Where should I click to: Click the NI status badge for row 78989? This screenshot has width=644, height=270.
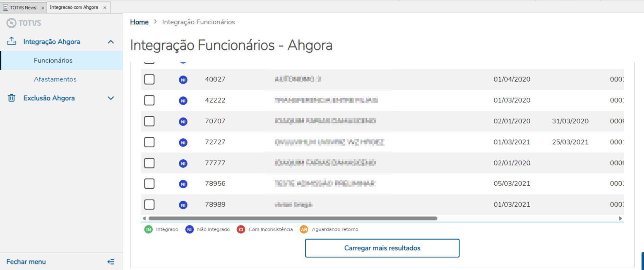(x=183, y=205)
